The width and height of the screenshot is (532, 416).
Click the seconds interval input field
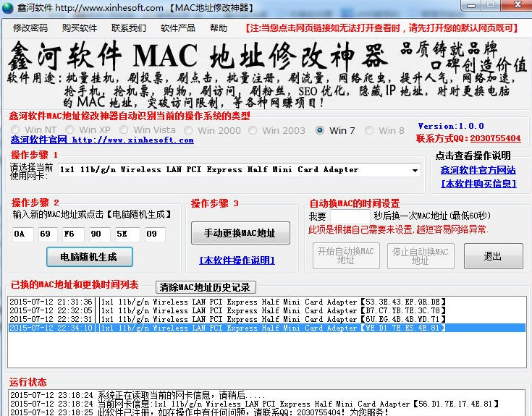coord(350,216)
